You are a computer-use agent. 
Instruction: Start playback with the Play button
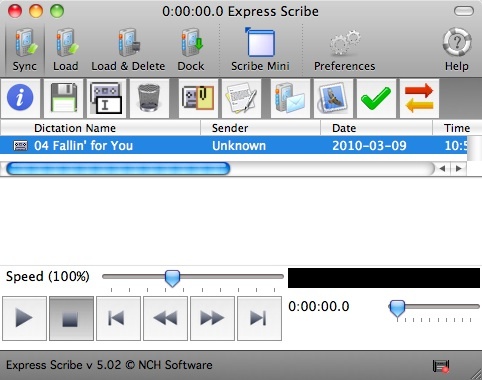coord(24,318)
